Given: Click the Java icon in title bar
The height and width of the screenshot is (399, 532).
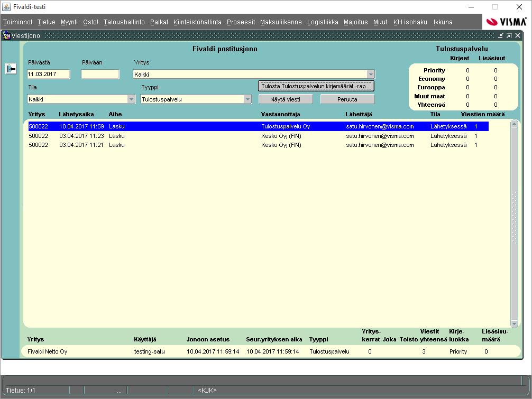Looking at the screenshot, I should tap(6, 7).
